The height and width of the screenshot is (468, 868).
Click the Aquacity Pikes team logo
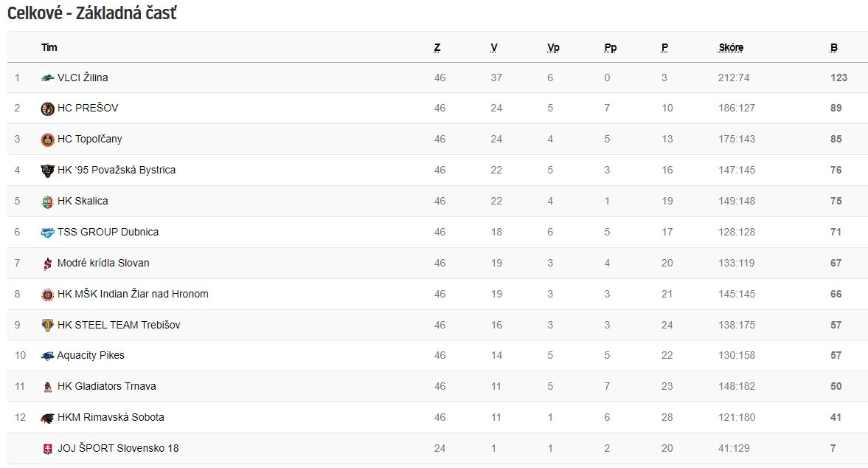coord(48,356)
